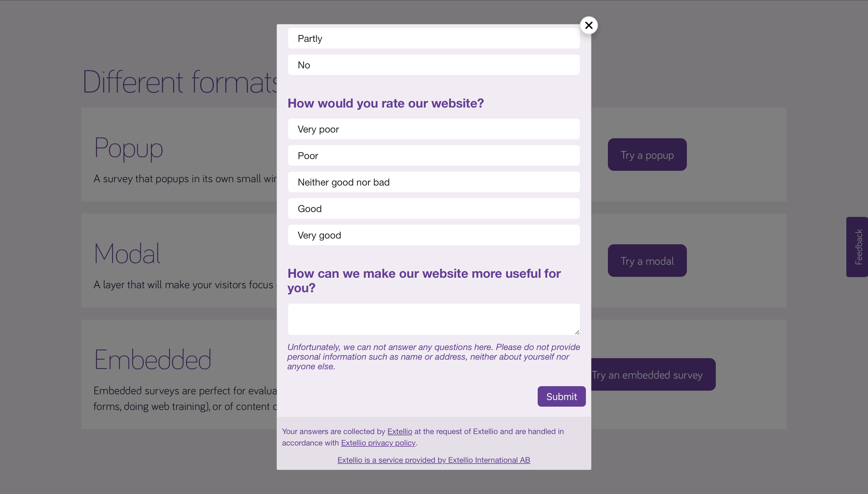
Task: Open the Extellio privacy policy
Action: [x=378, y=443]
